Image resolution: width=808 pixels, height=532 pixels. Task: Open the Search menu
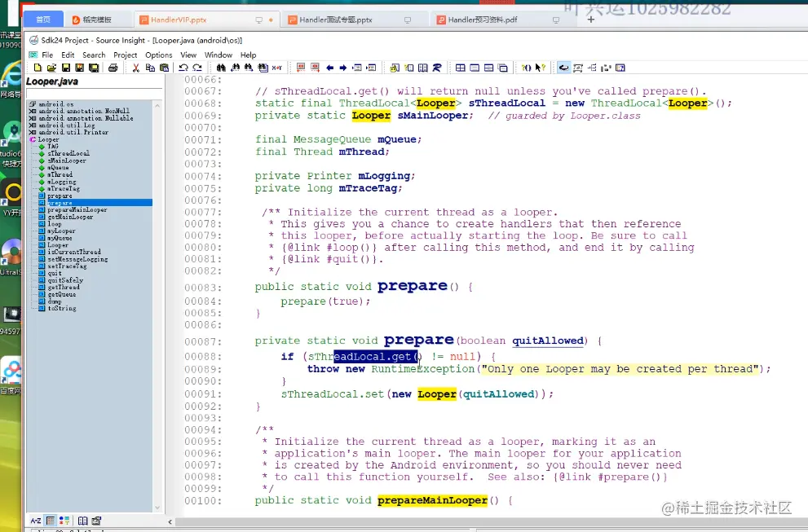94,55
